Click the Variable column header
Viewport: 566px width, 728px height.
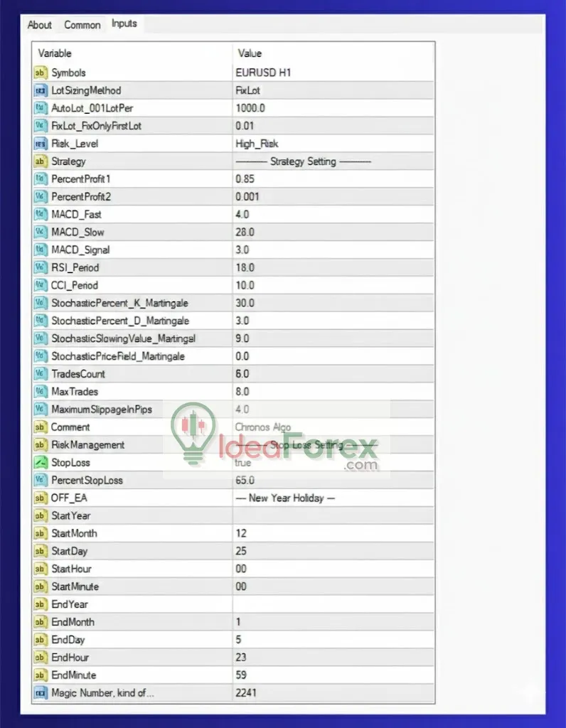pyautogui.click(x=55, y=53)
